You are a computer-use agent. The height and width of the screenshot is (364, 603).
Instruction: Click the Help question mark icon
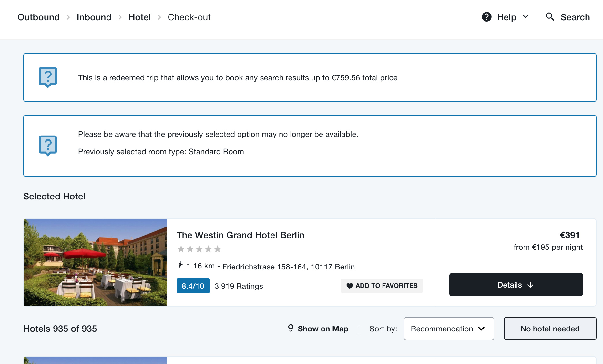(486, 17)
